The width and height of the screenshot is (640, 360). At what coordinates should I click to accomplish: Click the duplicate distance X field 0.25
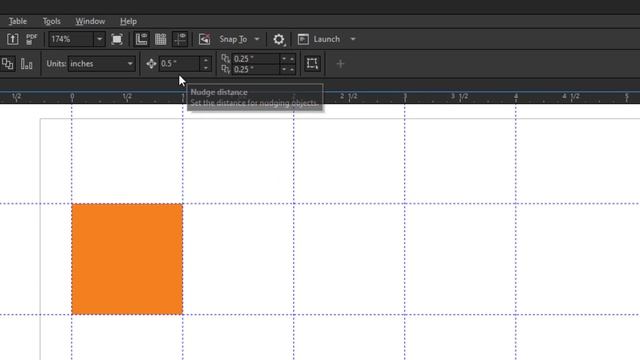coord(255,59)
